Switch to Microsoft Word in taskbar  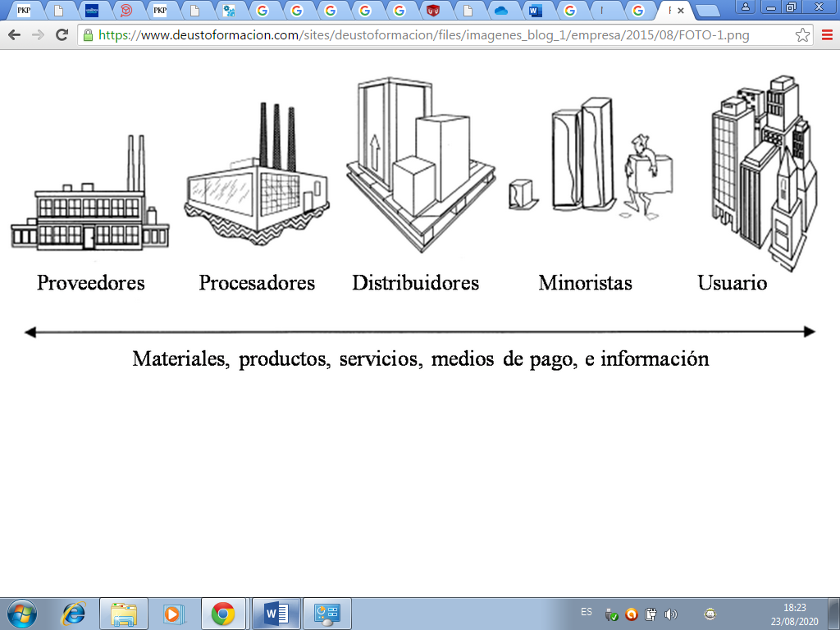click(276, 613)
